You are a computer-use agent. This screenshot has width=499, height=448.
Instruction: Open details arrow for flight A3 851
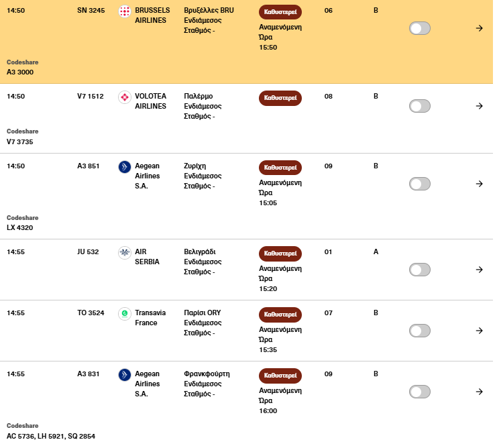(480, 184)
